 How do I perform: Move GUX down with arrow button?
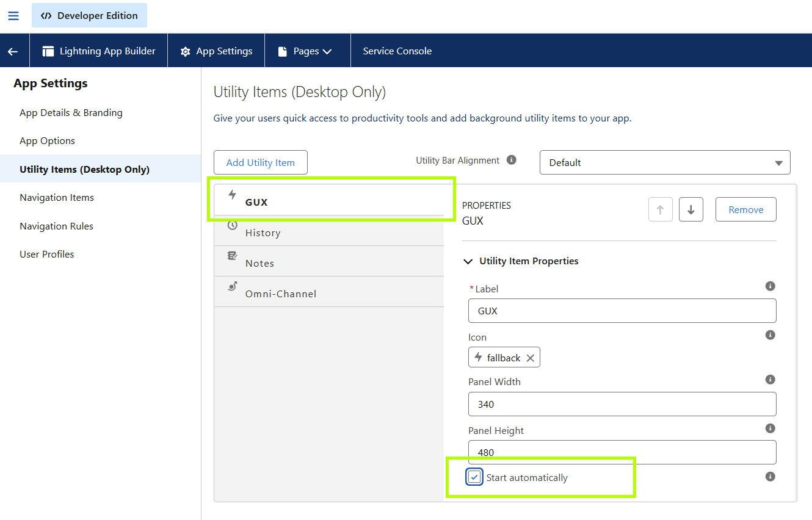[691, 209]
